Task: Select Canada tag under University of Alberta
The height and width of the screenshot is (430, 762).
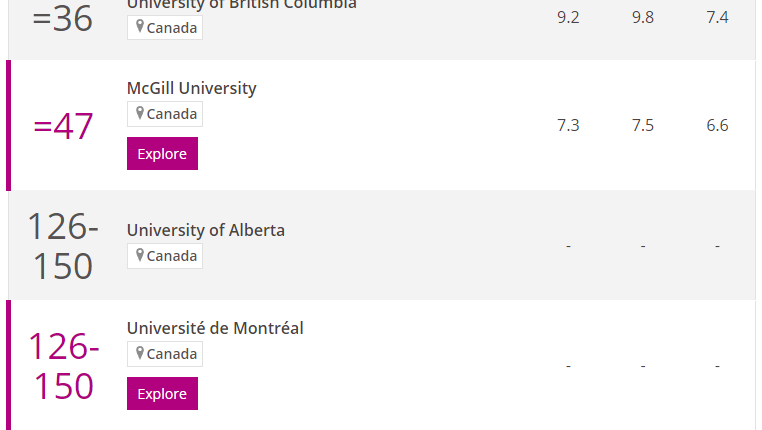Action: (165, 256)
